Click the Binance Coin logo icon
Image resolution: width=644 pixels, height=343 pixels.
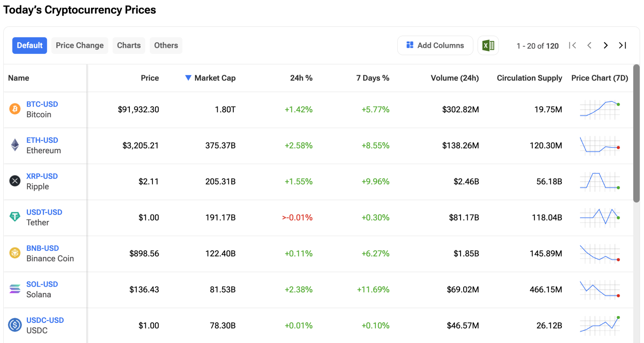[x=15, y=253]
